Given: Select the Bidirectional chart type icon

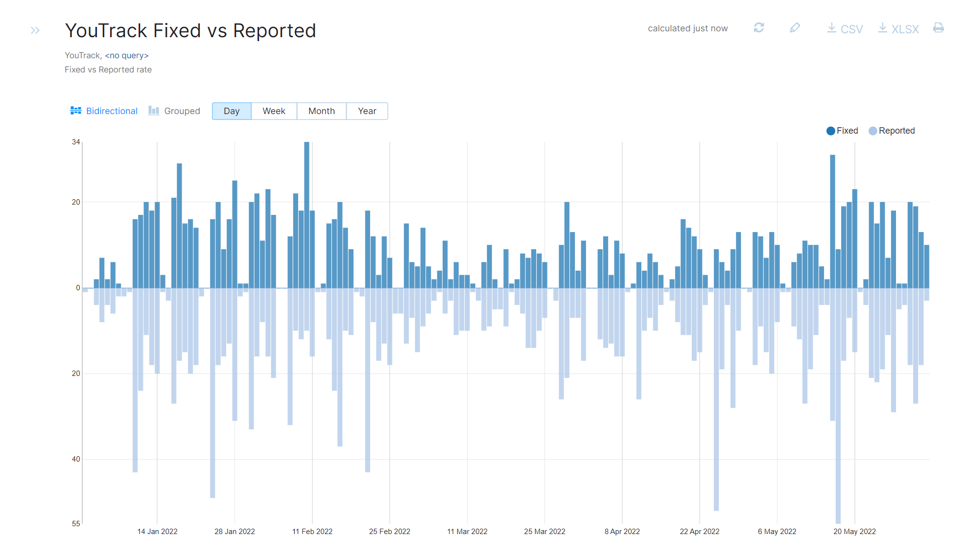Looking at the screenshot, I should tap(76, 111).
